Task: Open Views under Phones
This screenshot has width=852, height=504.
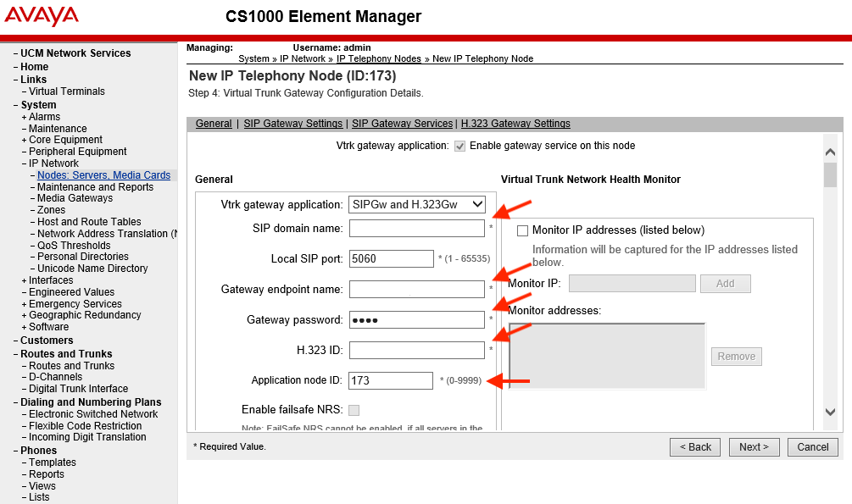Action: coord(42,486)
